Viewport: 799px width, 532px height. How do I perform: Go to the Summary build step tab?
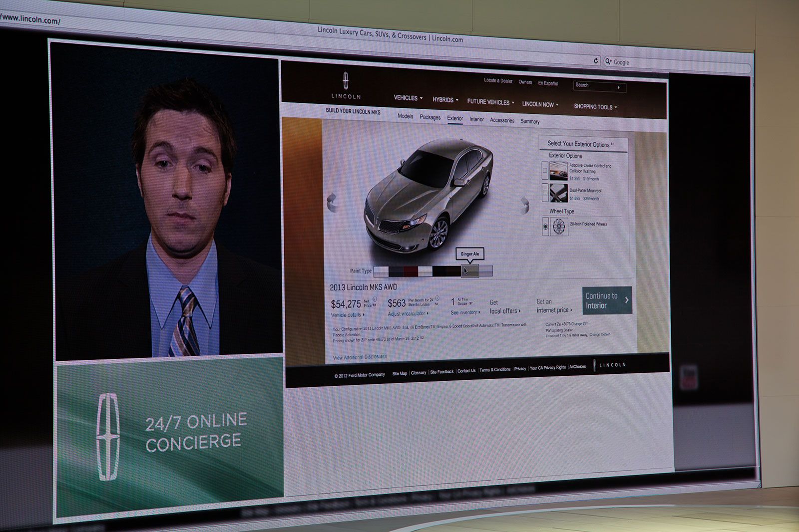coord(530,121)
